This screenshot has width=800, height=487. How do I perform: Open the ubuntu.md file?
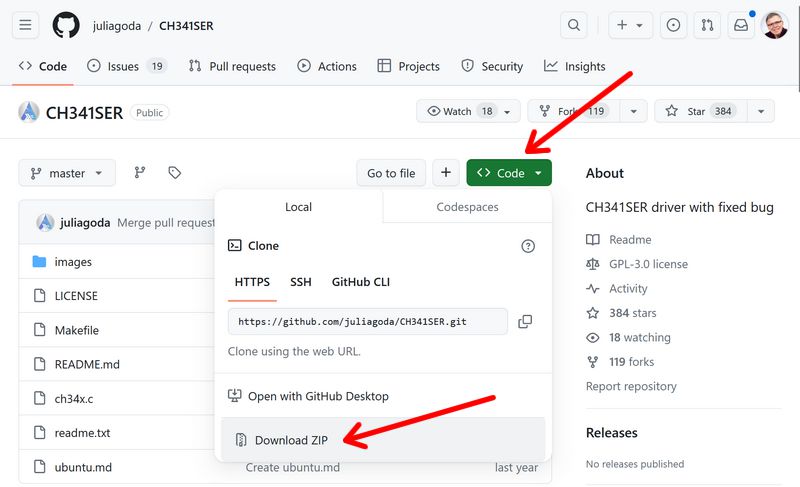click(83, 467)
